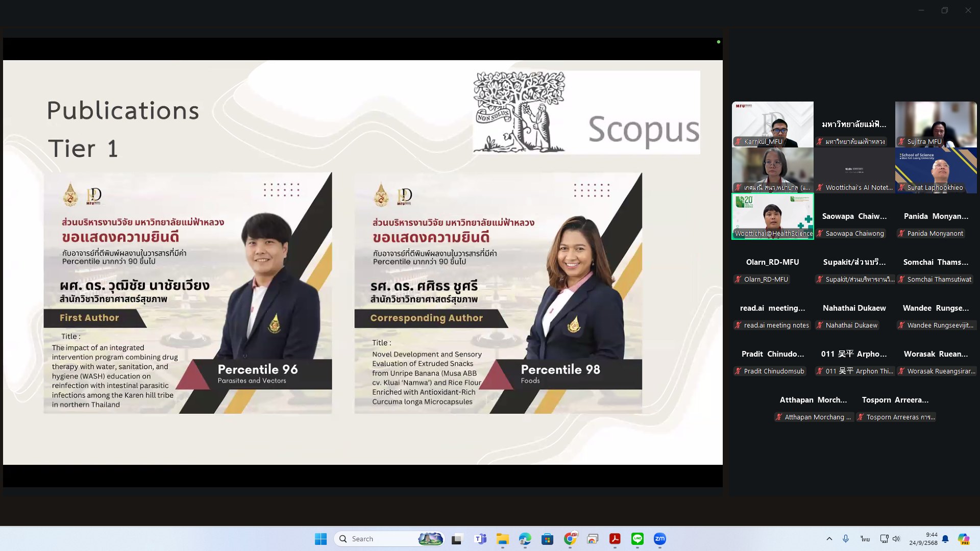
Task: Open Microsoft Teams taskbar icon
Action: 480,539
